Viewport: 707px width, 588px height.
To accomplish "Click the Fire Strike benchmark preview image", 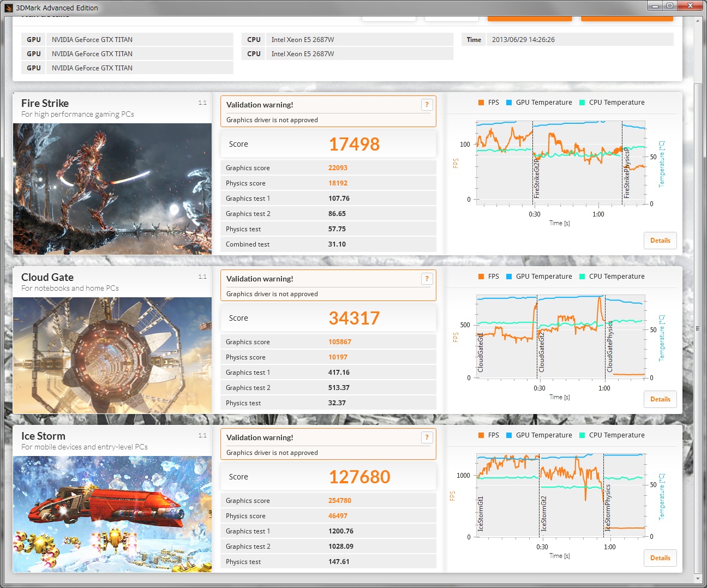I will click(x=112, y=189).
